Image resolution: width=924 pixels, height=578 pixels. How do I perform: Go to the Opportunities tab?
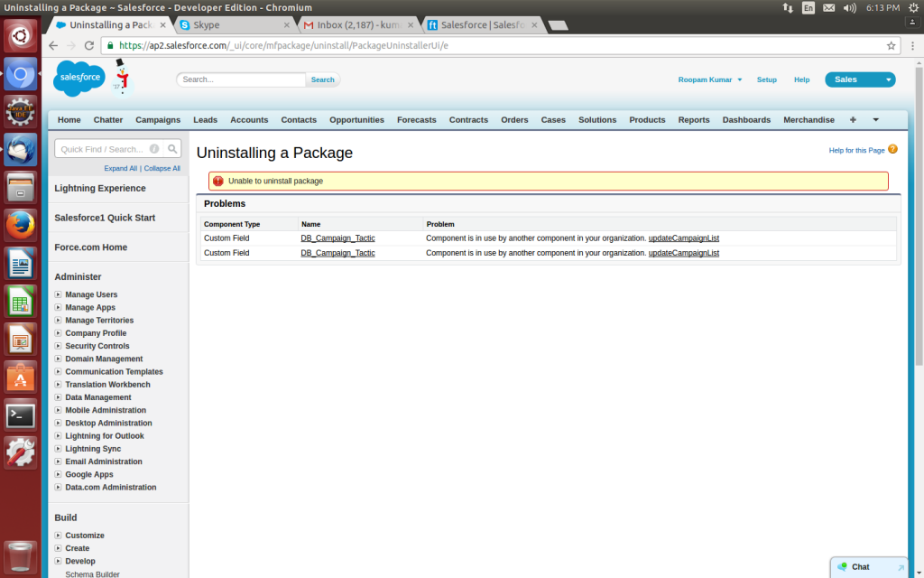pyautogui.click(x=356, y=120)
